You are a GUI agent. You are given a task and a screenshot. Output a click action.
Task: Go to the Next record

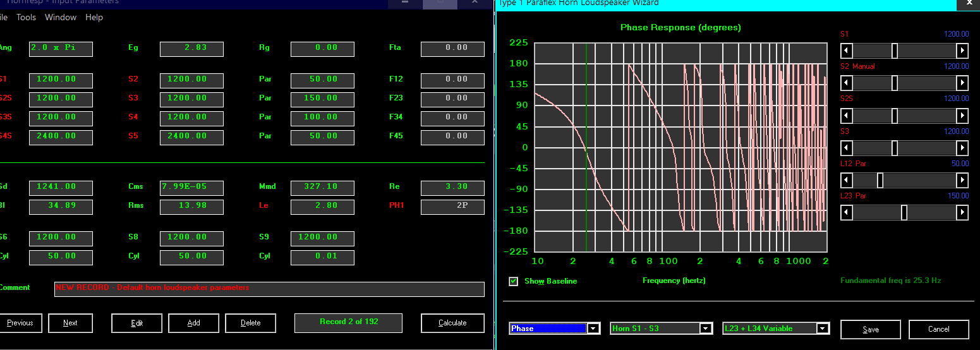pyautogui.click(x=71, y=323)
